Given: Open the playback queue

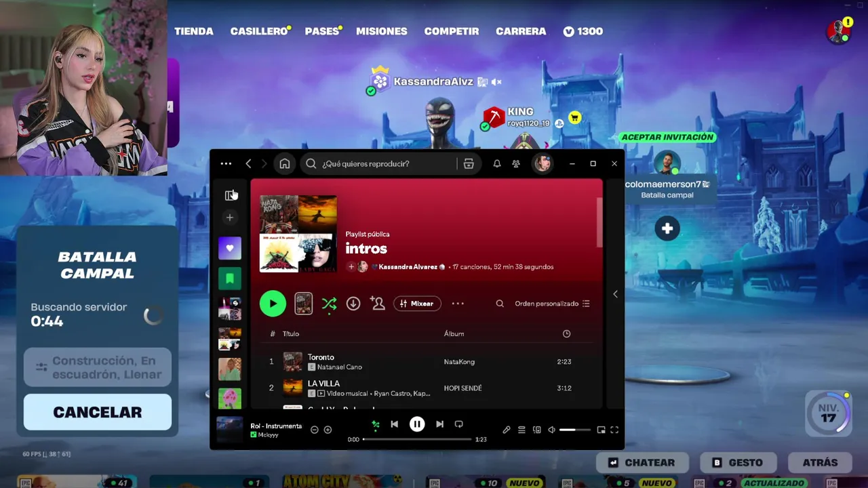Looking at the screenshot, I should [521, 430].
